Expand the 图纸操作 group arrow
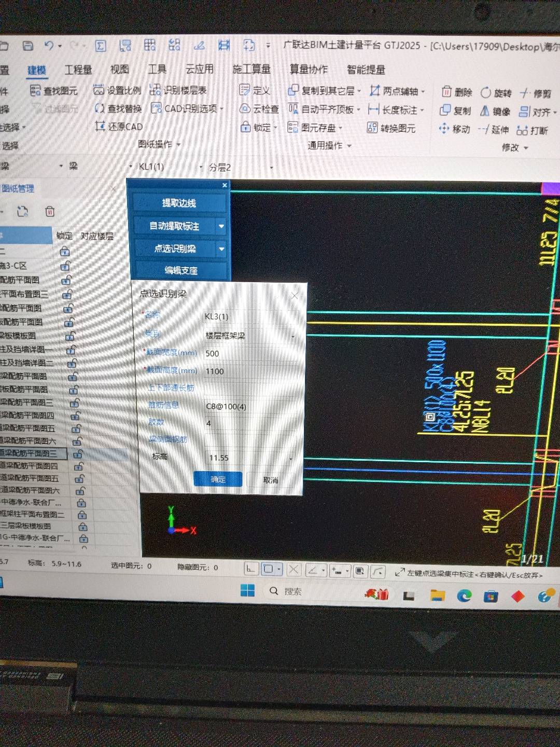 (179, 145)
